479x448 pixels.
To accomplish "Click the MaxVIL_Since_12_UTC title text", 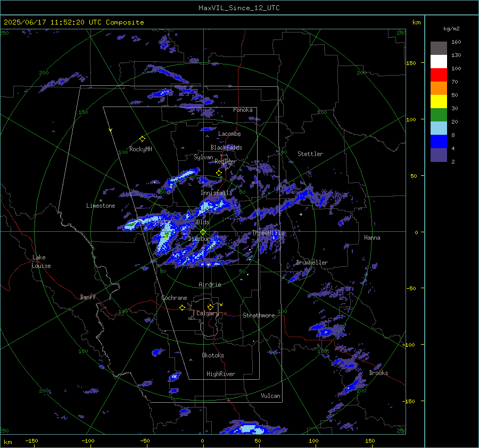I will point(239,8).
